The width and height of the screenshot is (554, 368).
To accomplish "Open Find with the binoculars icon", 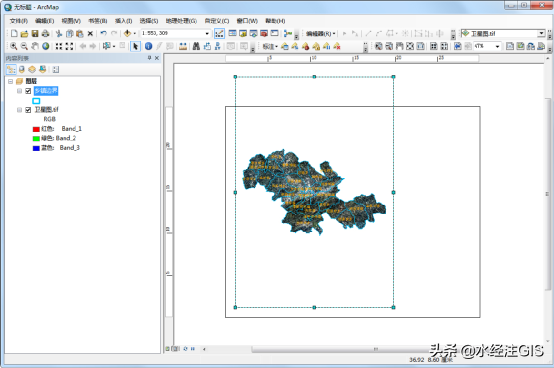I will (196, 46).
